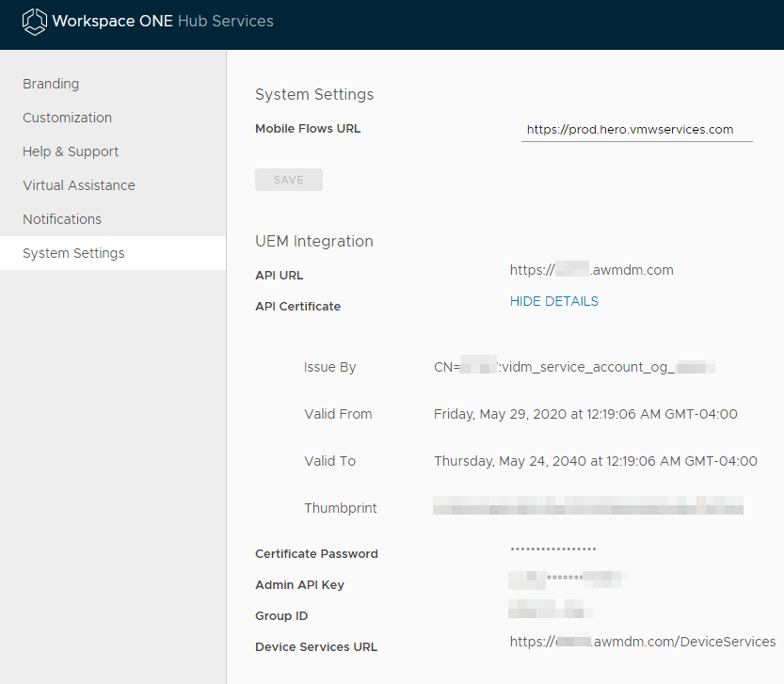The height and width of the screenshot is (684, 784).
Task: Click the masked Certificate Password value
Action: [x=552, y=549]
